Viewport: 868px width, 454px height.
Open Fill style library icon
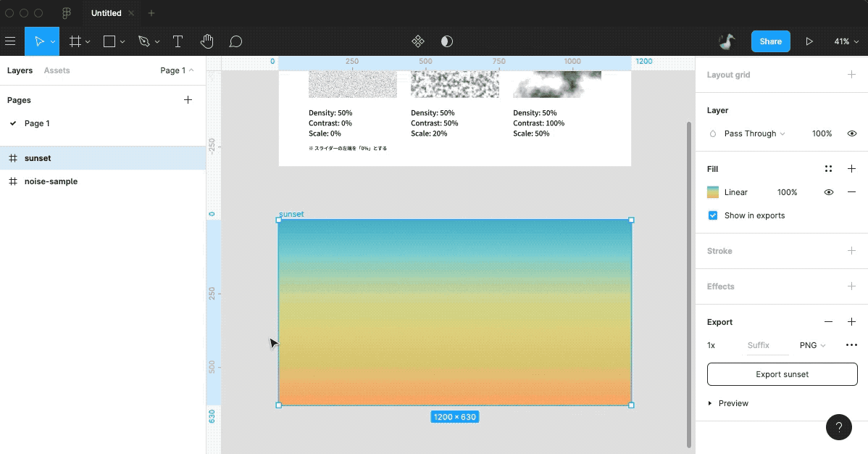[828, 168]
